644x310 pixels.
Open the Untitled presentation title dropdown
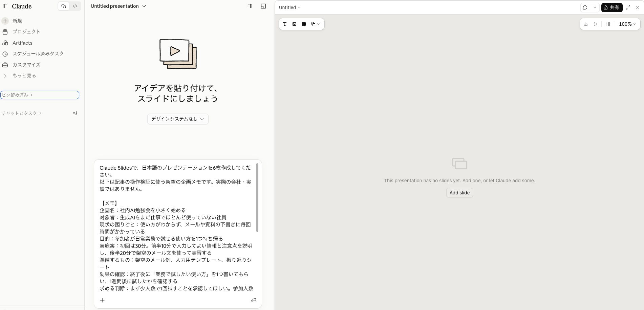click(x=118, y=6)
